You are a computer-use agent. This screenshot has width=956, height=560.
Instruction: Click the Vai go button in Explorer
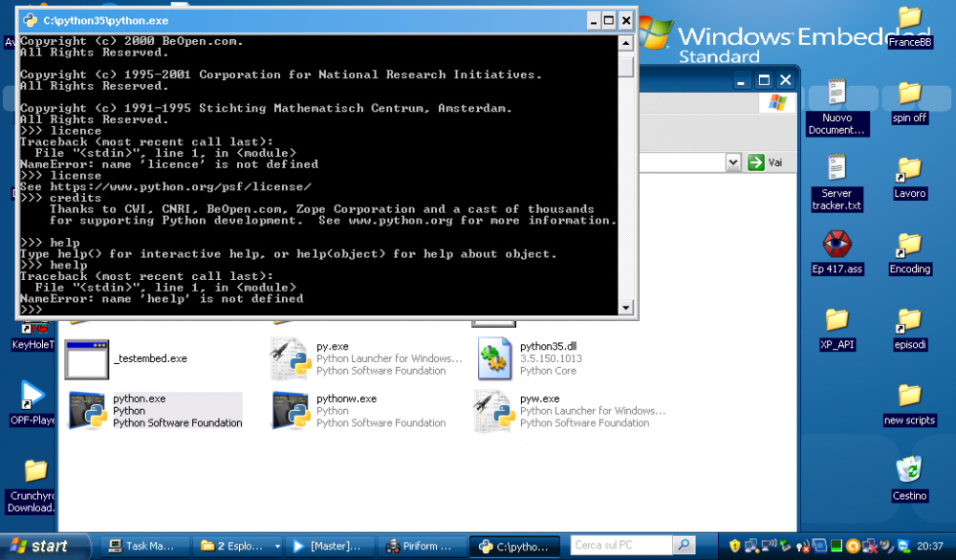[765, 162]
